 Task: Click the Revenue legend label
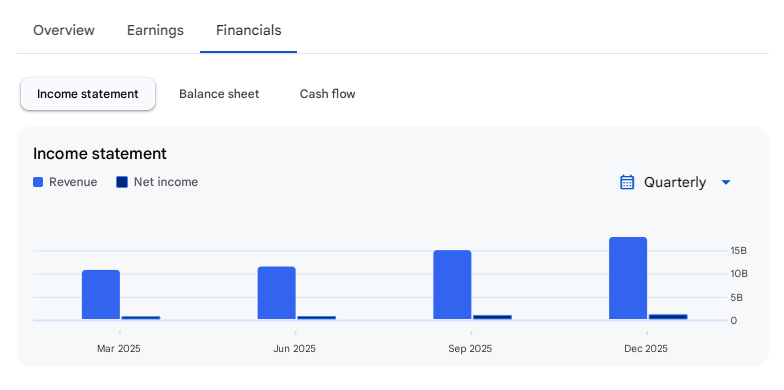(x=73, y=182)
